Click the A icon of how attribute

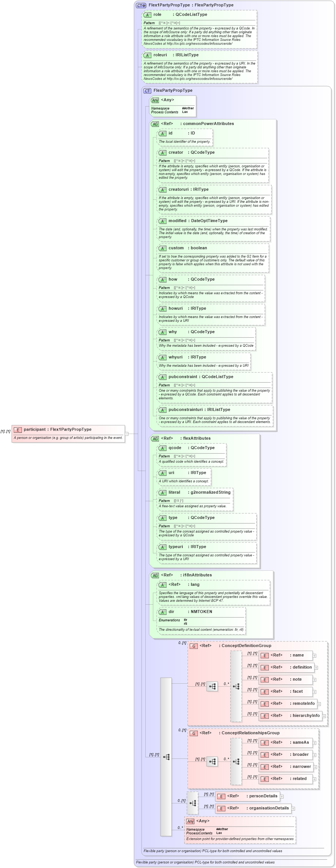(162, 280)
